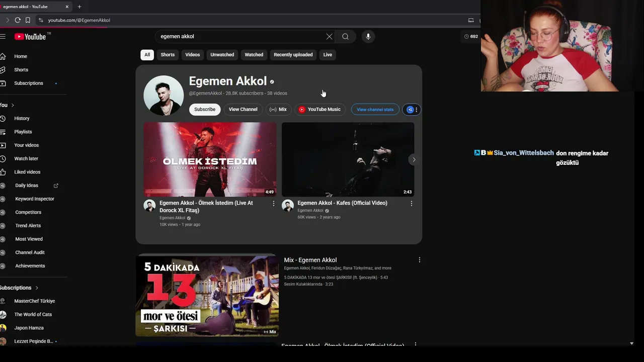Click the 692 counter badge
The image size is (644, 362).
coord(471,36)
